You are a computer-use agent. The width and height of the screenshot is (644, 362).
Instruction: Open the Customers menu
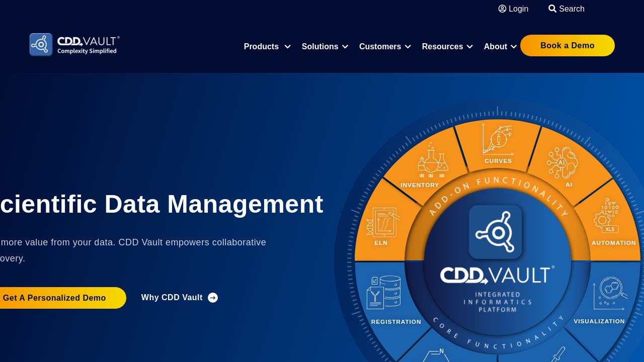click(380, 47)
